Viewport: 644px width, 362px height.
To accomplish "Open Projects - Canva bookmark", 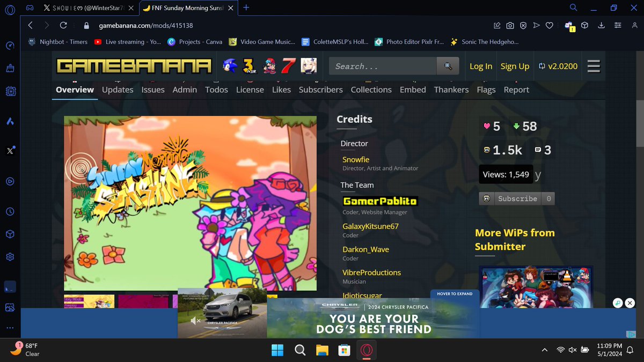I will pos(194,42).
